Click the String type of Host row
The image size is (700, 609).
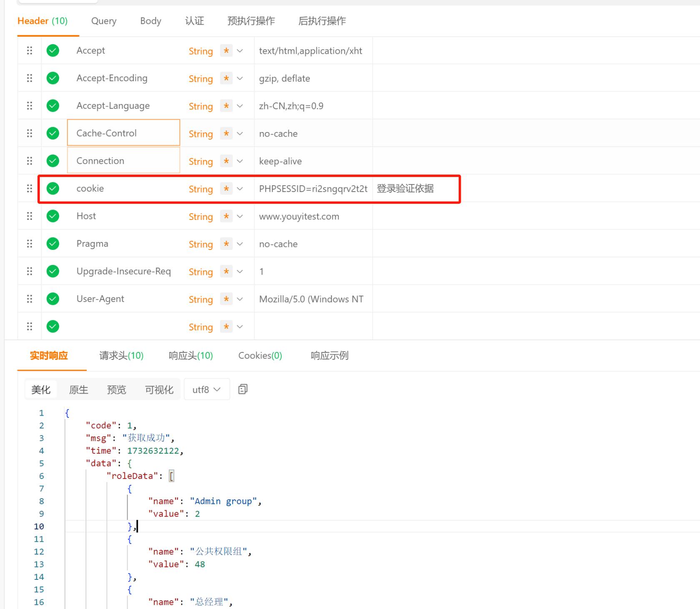201,217
